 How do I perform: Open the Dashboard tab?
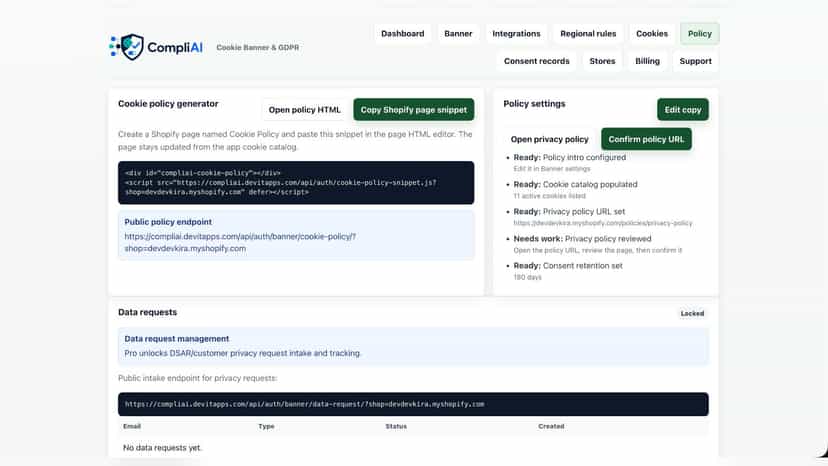pos(402,34)
